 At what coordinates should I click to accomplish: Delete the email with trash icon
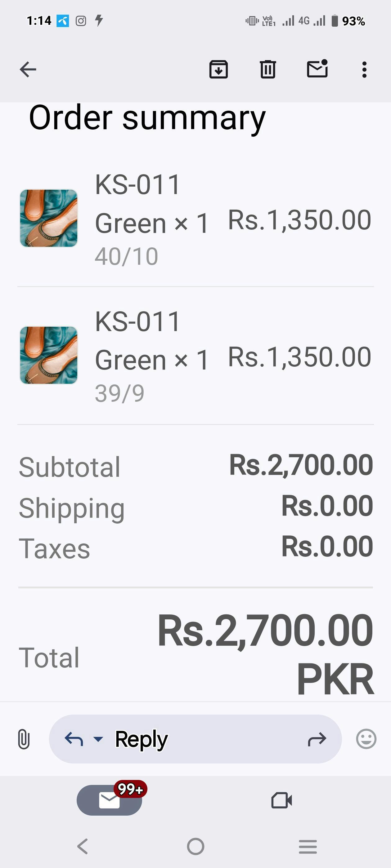(268, 69)
